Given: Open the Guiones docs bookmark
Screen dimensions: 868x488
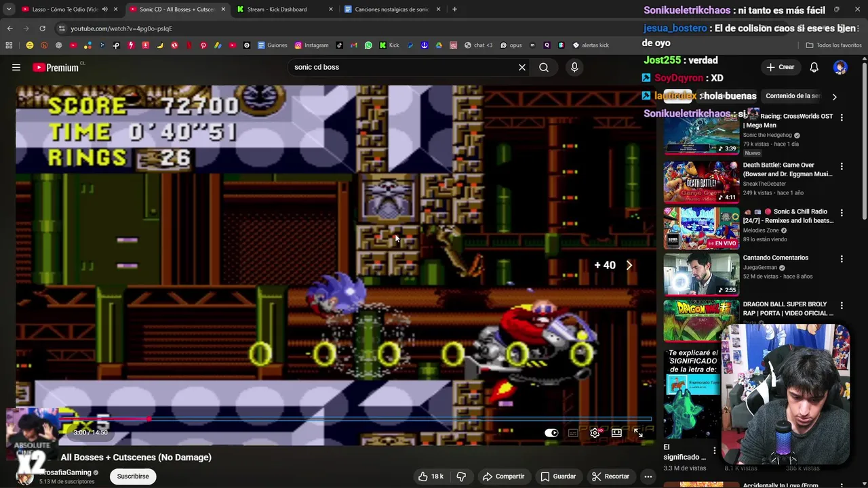Looking at the screenshot, I should 272,45.
